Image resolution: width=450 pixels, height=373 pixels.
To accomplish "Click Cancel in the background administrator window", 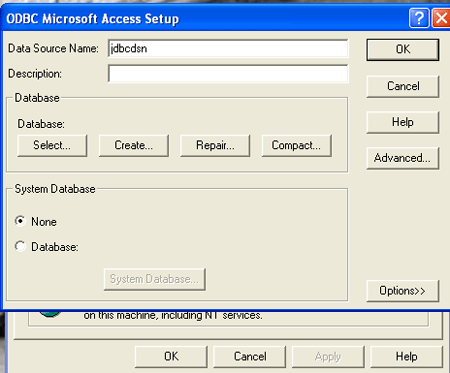I will click(250, 357).
